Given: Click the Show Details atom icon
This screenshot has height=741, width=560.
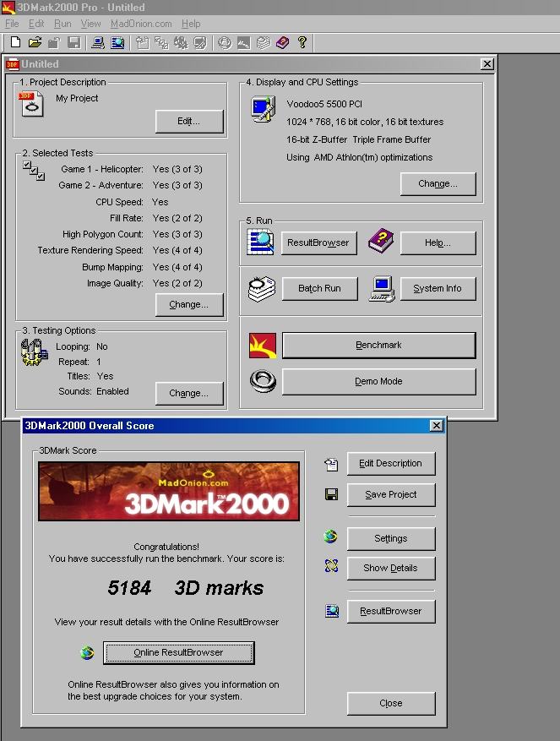Looking at the screenshot, I should click(331, 565).
